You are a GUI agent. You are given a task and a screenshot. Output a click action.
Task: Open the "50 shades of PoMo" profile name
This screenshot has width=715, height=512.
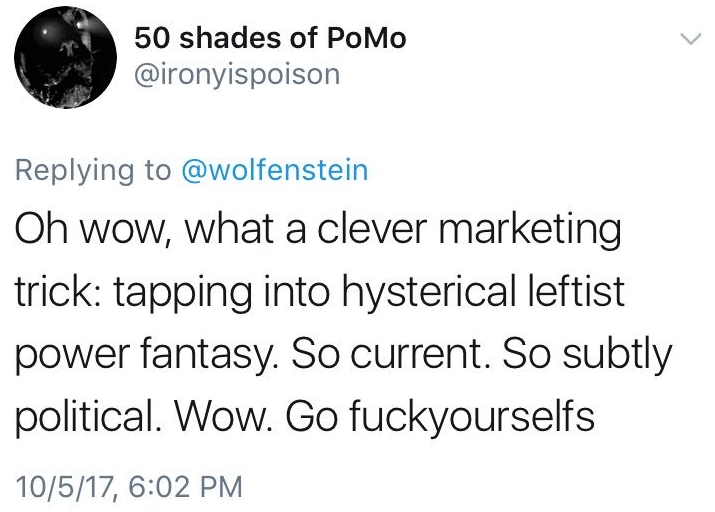click(x=270, y=39)
